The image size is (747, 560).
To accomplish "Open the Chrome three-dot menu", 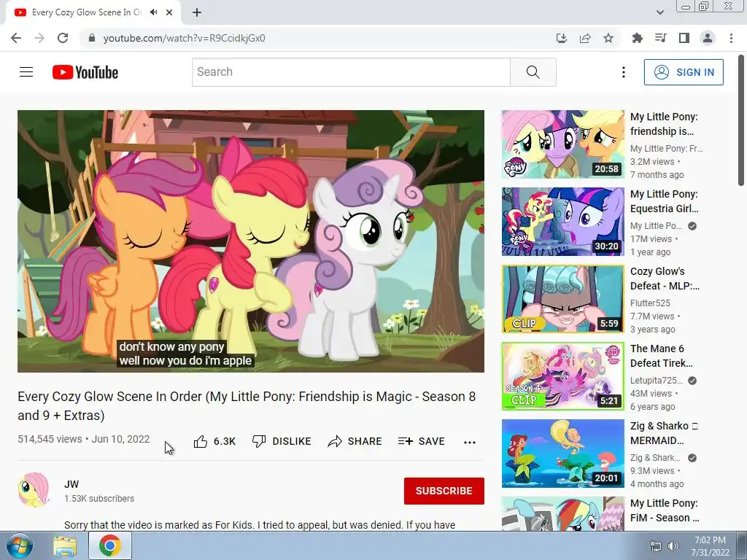I will (731, 38).
